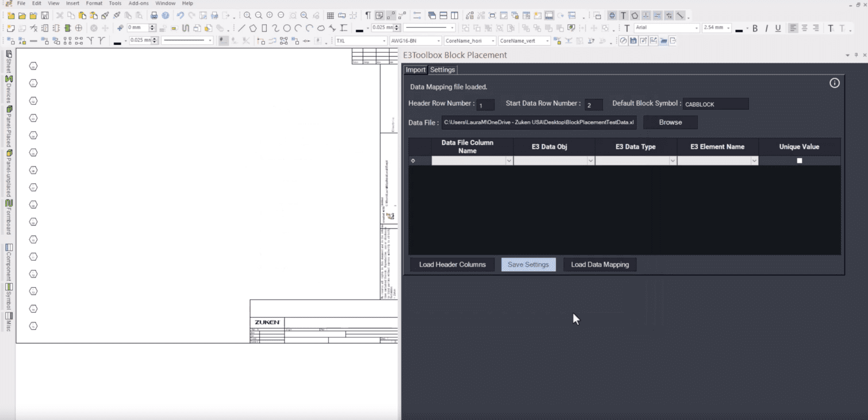Select the Line drawing tool
868x420 pixels.
241,28
